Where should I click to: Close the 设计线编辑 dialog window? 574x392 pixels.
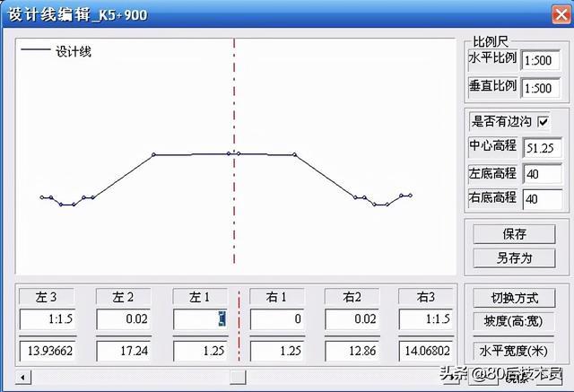(x=561, y=14)
